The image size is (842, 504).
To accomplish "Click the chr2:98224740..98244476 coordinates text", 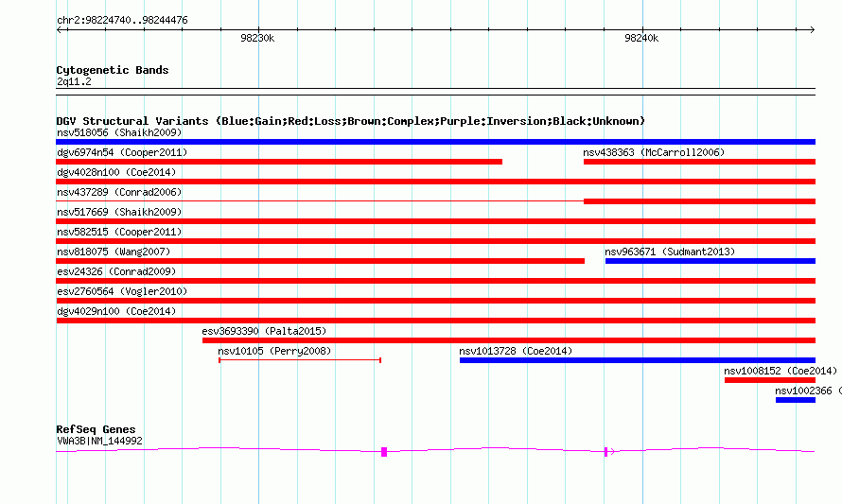I will click(122, 21).
